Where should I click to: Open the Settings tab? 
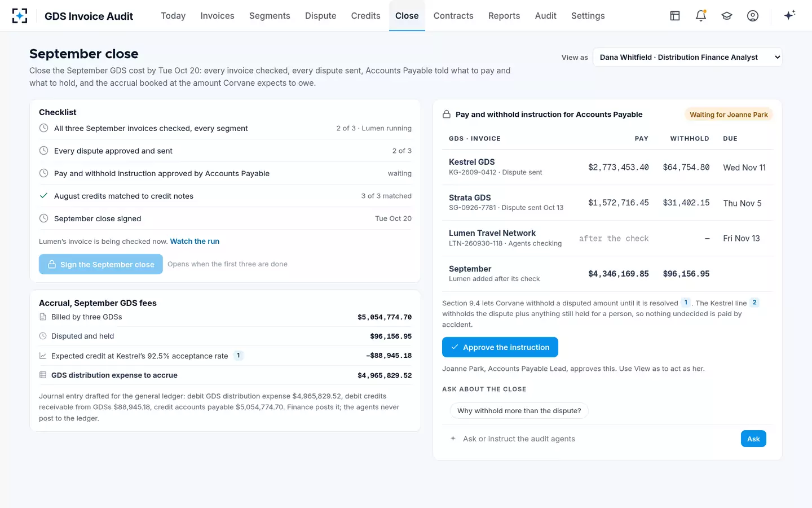click(588, 16)
